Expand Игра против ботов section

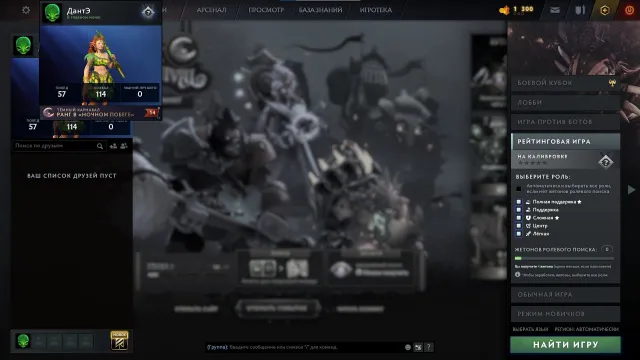point(565,122)
